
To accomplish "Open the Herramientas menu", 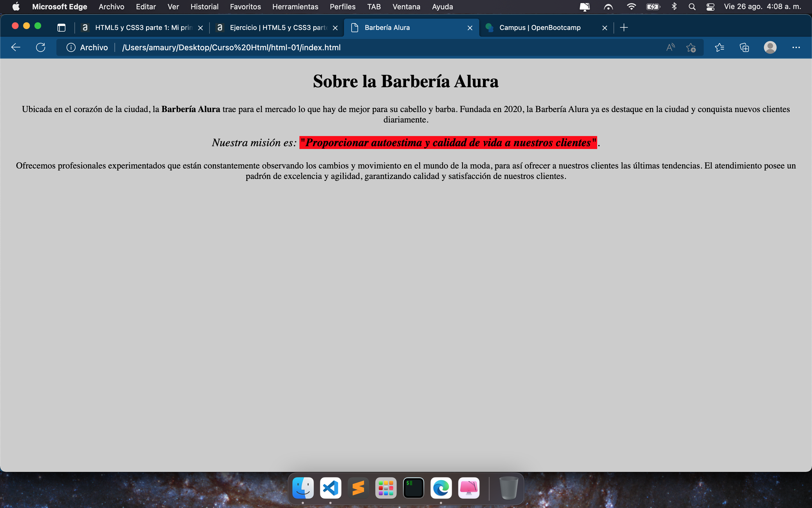I will [x=295, y=7].
